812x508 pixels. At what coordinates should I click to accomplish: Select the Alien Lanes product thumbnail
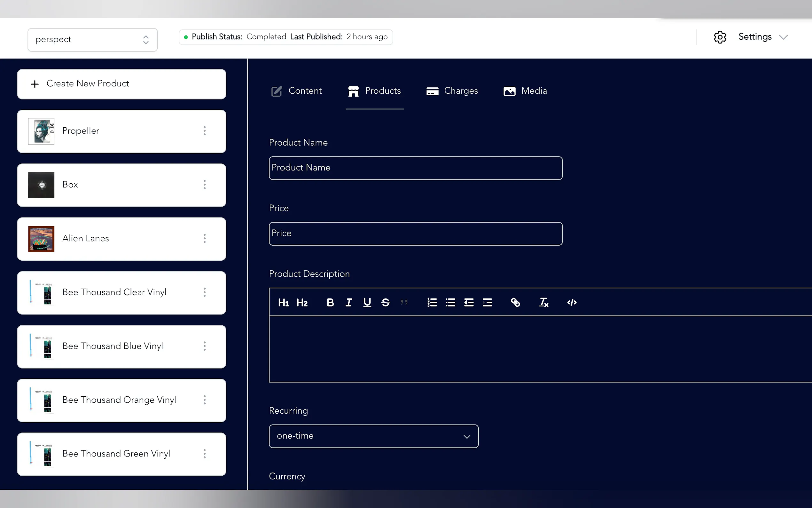[x=41, y=239]
